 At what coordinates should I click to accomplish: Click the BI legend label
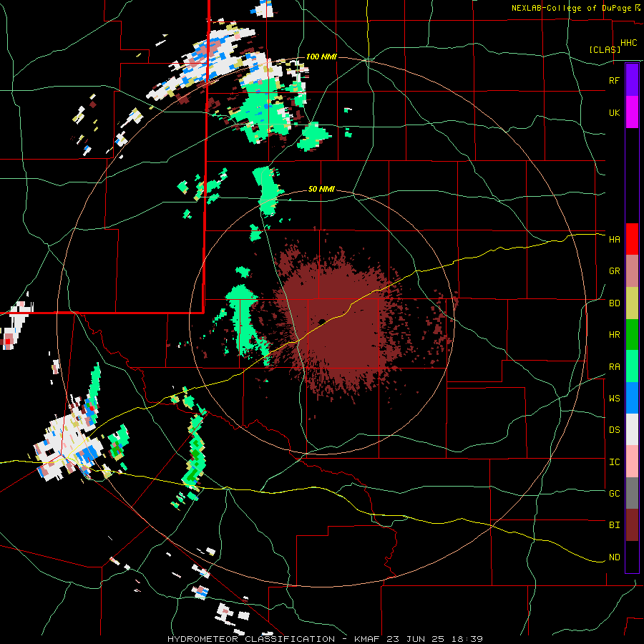[614, 525]
